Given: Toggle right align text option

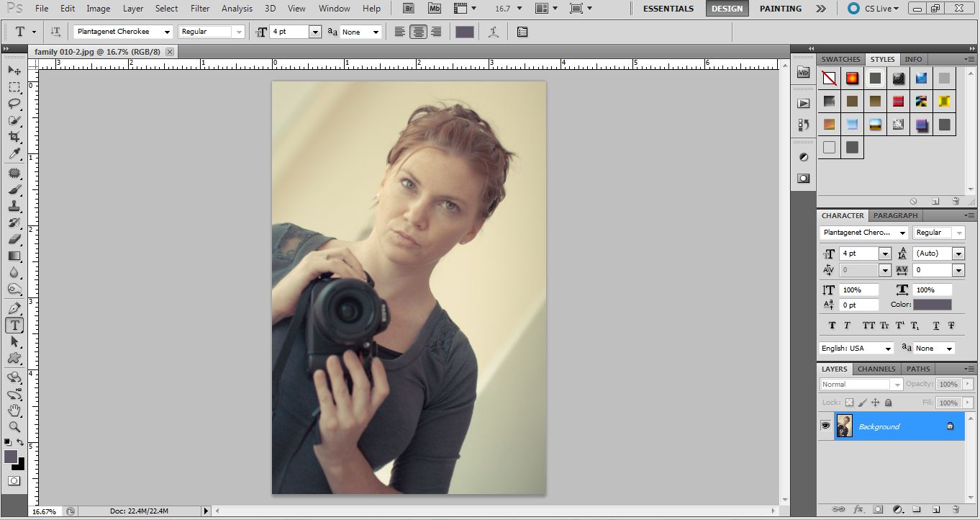Looking at the screenshot, I should [436, 32].
